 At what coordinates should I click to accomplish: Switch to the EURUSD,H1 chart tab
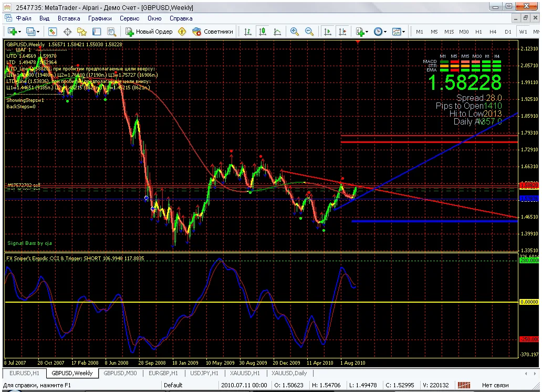click(x=24, y=373)
